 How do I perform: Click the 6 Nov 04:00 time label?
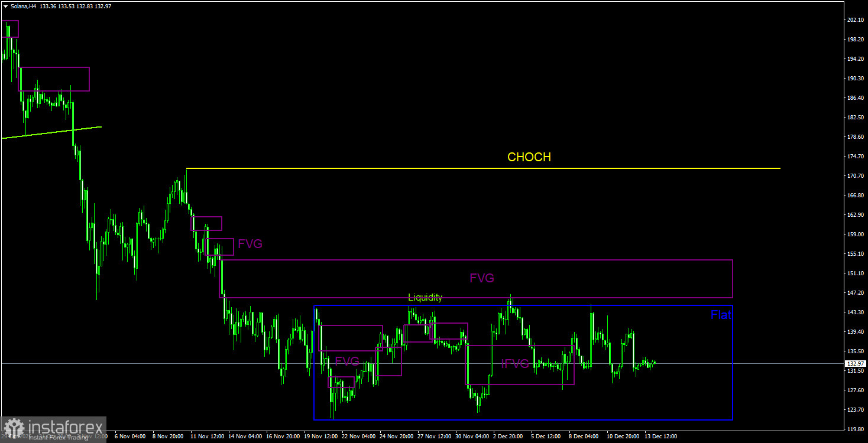pos(130,437)
